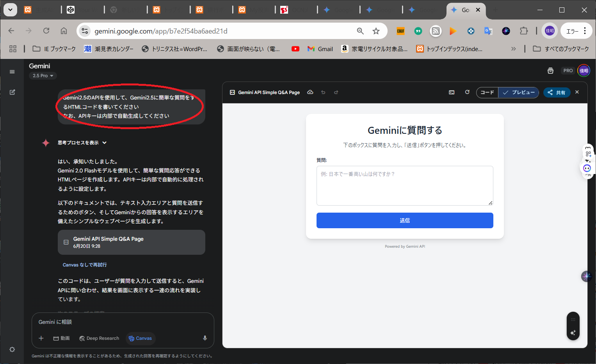Viewport: 596px width, 364px height.
Task: Close the active Gemini browser tab
Action: click(x=478, y=10)
